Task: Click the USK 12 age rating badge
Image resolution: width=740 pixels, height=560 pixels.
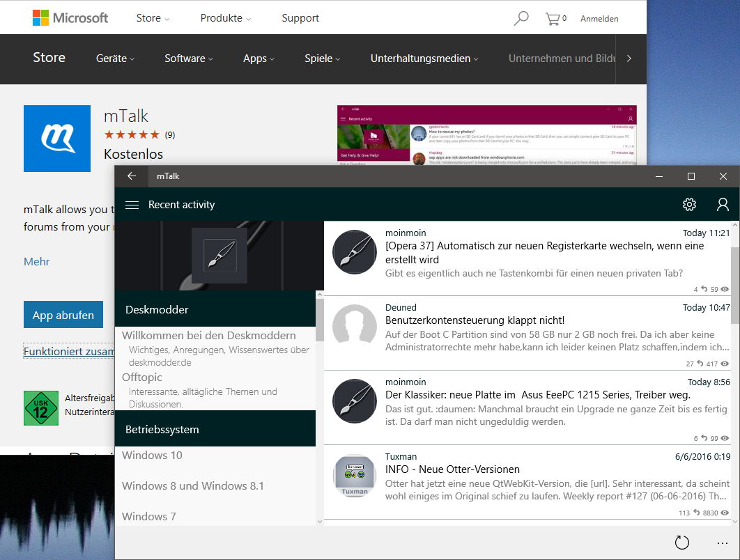Action: point(41,408)
